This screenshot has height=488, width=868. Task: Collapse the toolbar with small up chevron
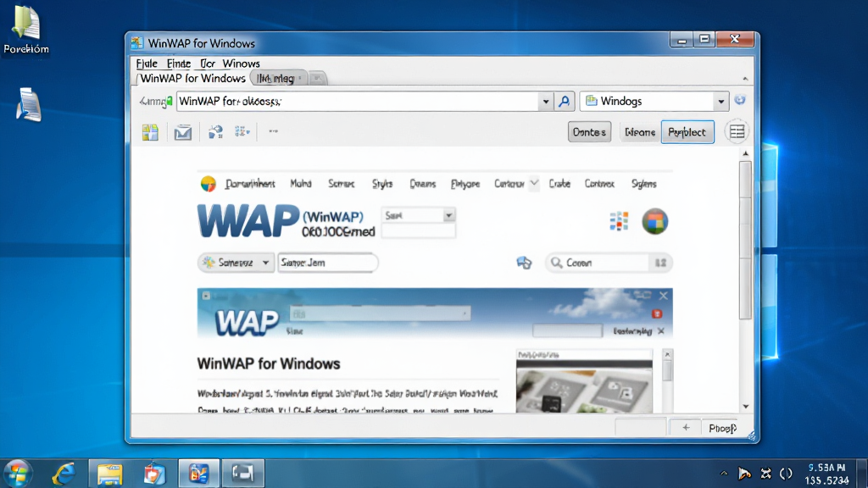click(745, 79)
